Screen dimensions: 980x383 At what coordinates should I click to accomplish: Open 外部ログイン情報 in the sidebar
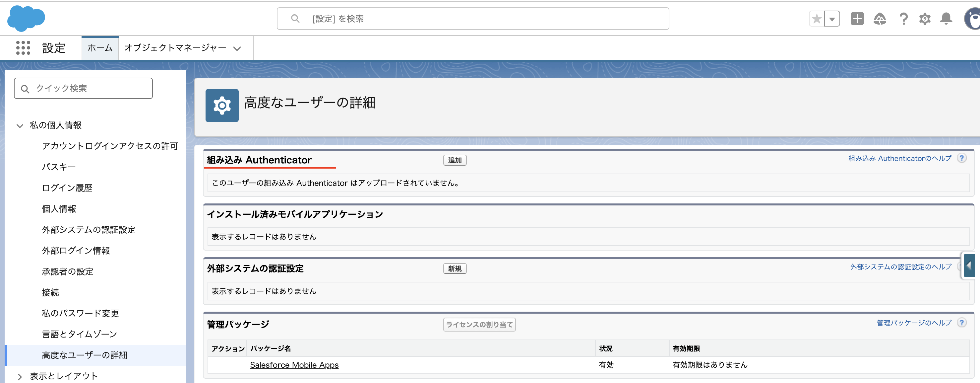click(x=76, y=251)
